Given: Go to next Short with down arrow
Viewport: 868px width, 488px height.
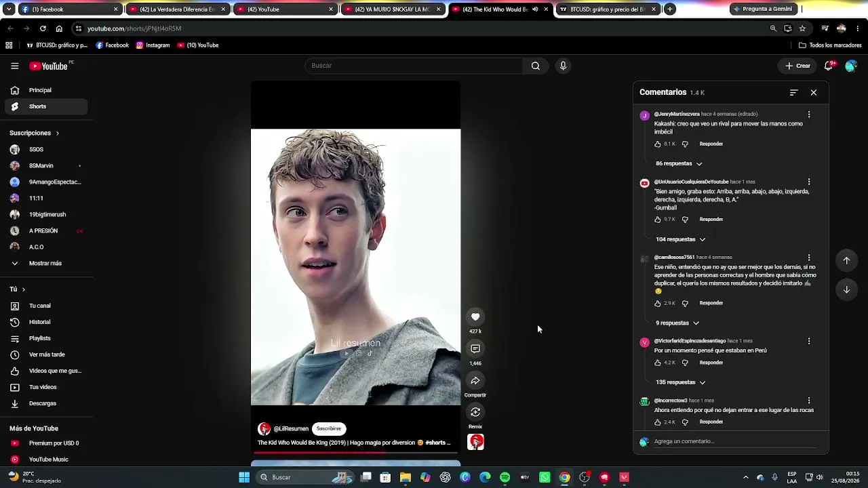Looking at the screenshot, I should coord(846,289).
